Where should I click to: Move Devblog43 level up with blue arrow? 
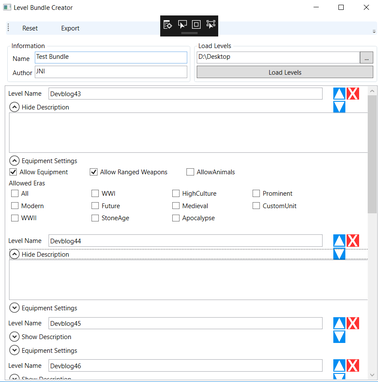(x=339, y=94)
